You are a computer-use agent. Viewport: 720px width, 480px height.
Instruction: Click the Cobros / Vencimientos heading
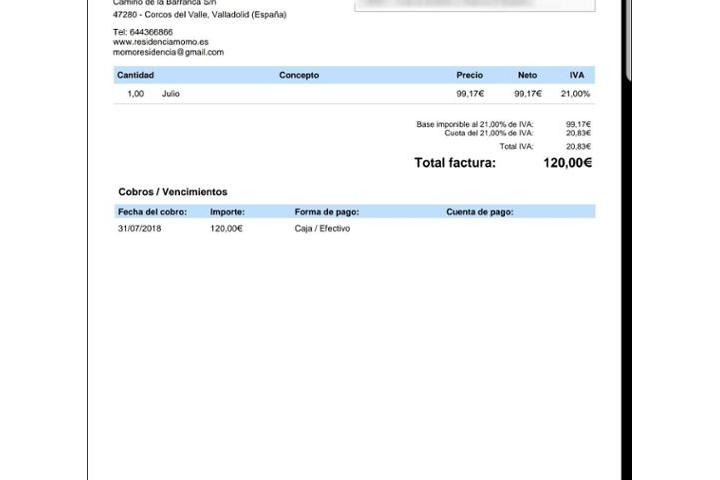click(172, 192)
